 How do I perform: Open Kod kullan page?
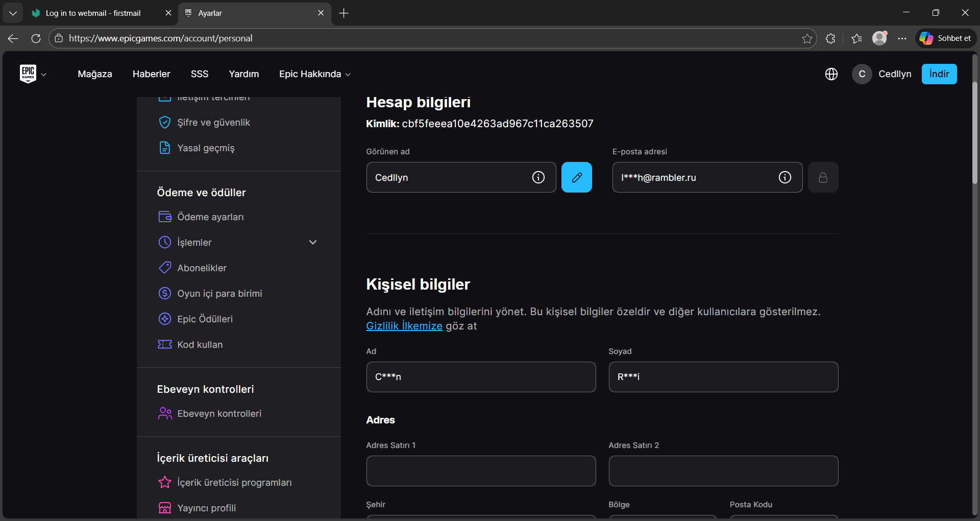[200, 345]
